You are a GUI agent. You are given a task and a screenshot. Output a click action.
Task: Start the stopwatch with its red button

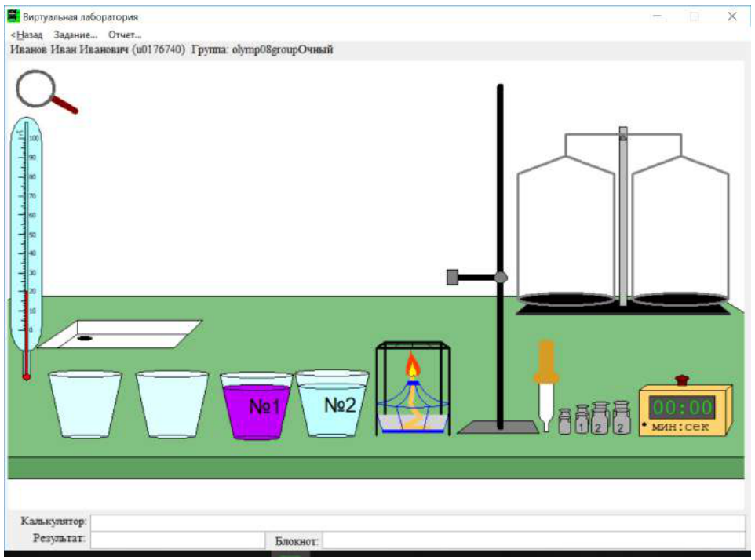click(682, 380)
